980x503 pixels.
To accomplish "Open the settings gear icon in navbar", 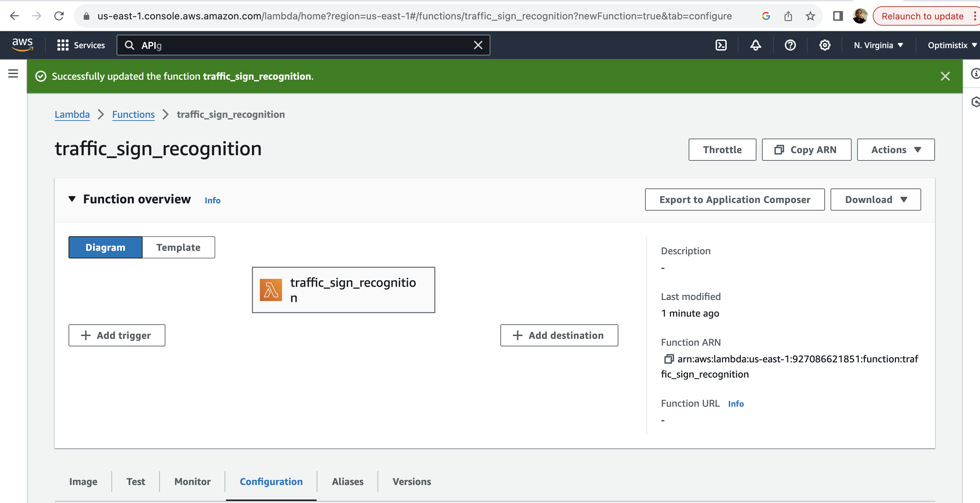I will [824, 45].
